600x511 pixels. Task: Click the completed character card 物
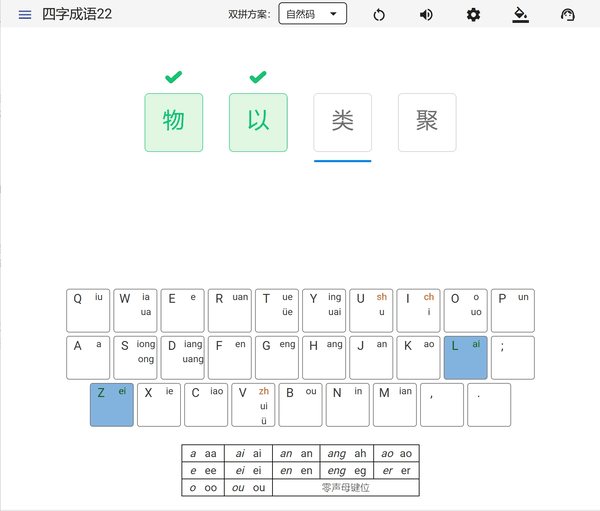[174, 122]
